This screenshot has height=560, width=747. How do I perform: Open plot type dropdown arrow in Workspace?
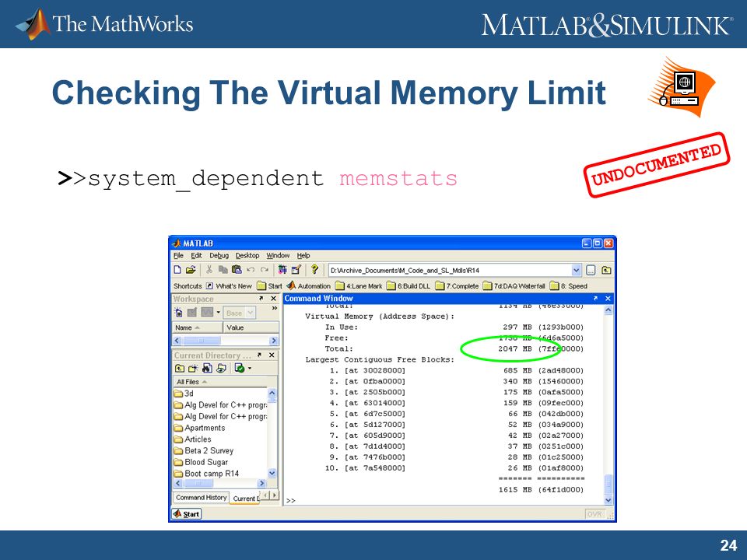tap(218, 313)
